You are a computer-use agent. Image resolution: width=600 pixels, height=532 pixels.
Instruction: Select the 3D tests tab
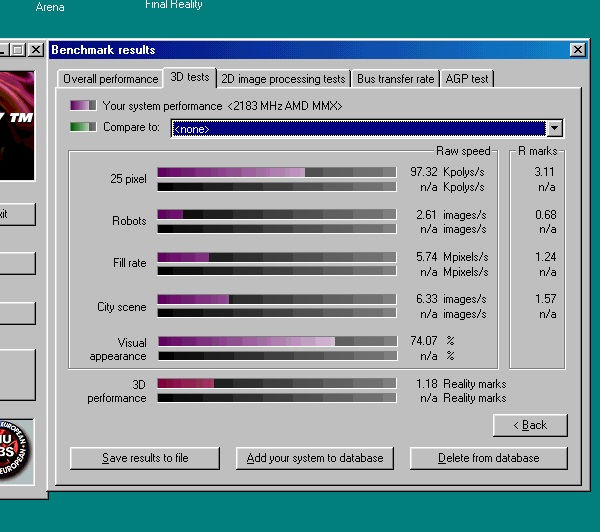[190, 77]
